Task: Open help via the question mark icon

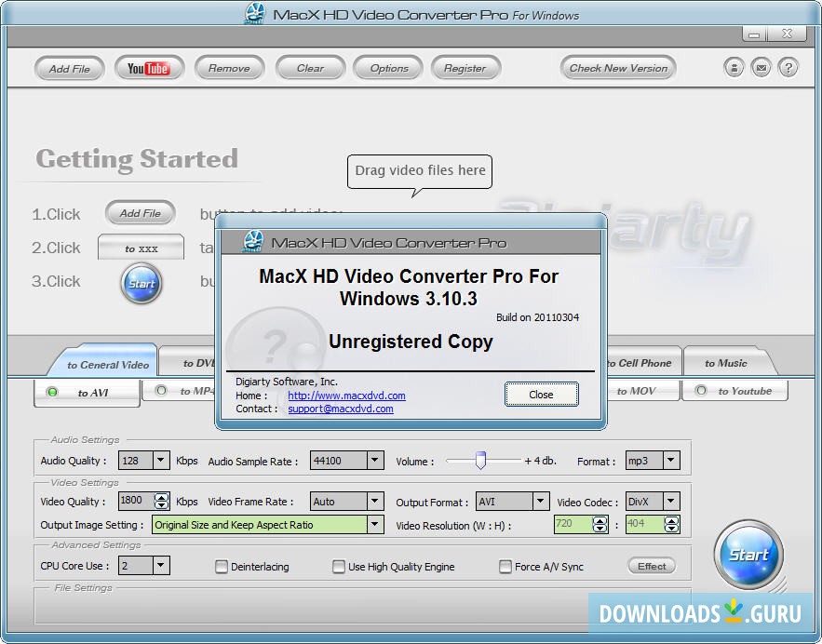Action: pos(788,68)
